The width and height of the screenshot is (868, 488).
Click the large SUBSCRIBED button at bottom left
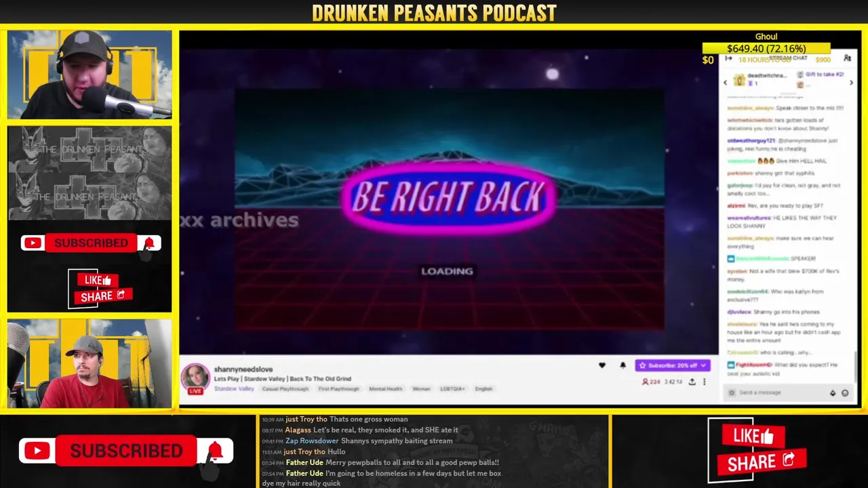tap(126, 451)
